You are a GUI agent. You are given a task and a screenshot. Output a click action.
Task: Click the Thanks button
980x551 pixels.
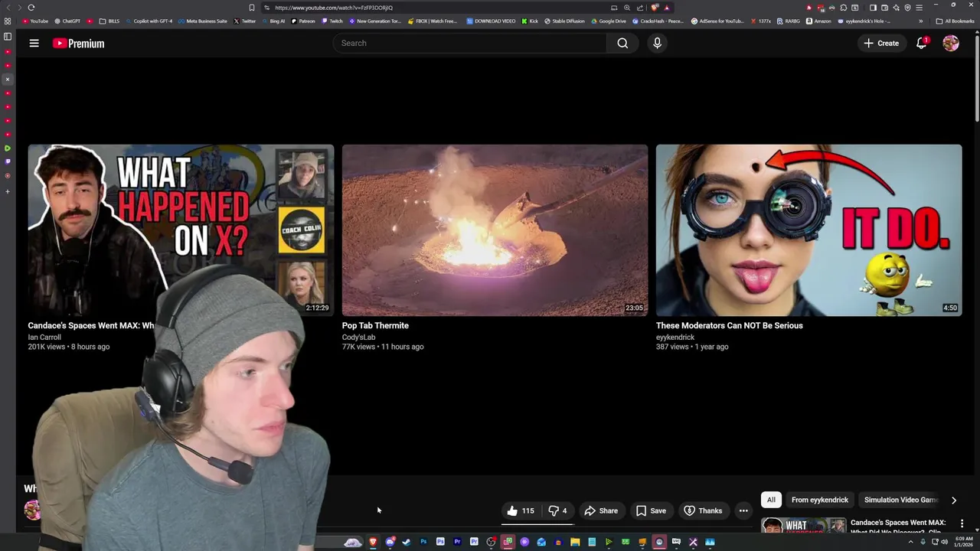(x=703, y=510)
